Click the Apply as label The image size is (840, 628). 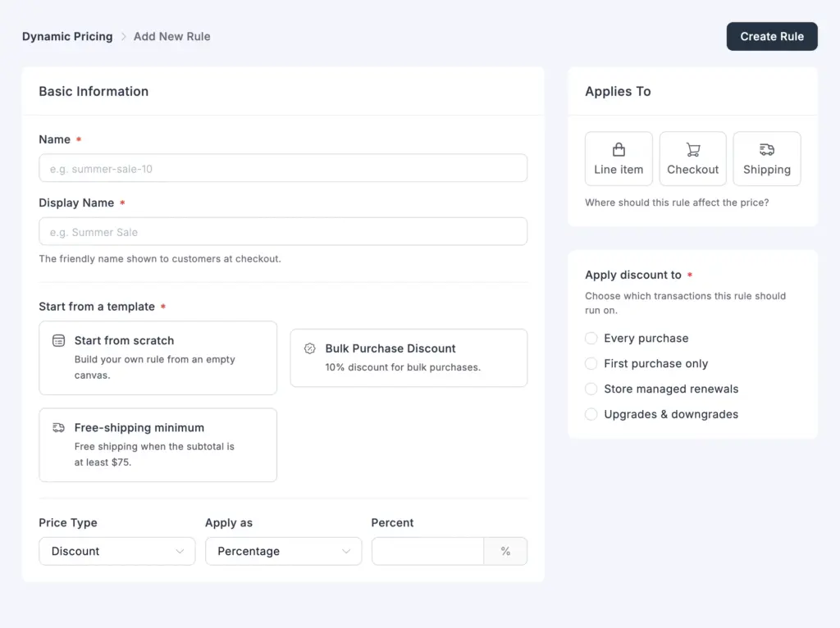click(x=229, y=522)
